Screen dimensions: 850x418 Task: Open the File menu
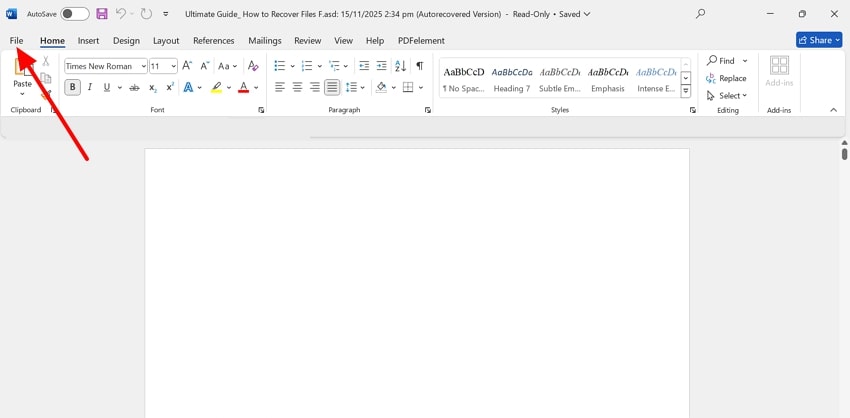(x=16, y=41)
